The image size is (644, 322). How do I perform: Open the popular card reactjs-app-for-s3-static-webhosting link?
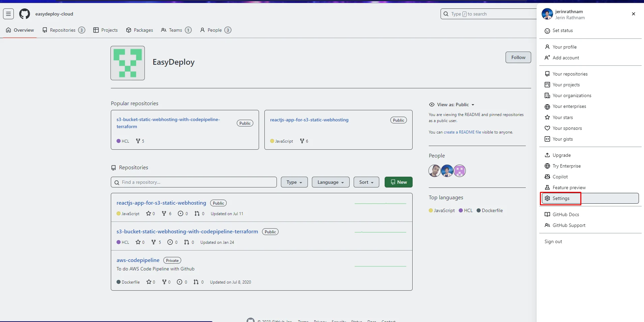click(x=309, y=120)
